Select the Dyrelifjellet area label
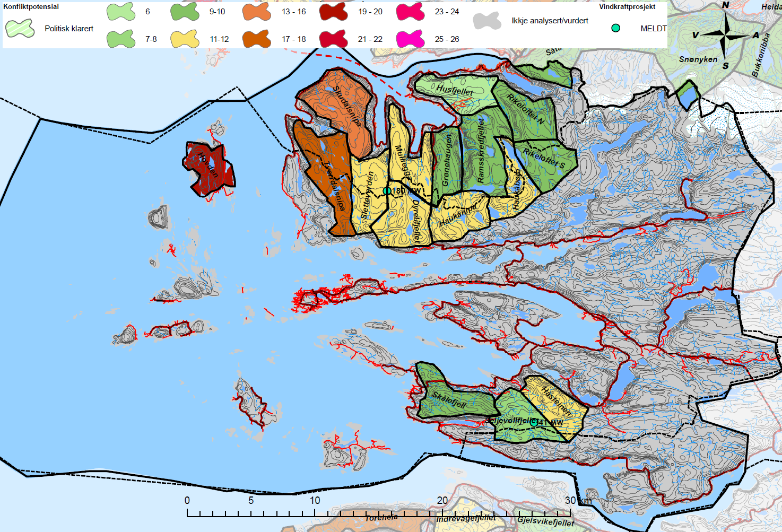 (416, 221)
